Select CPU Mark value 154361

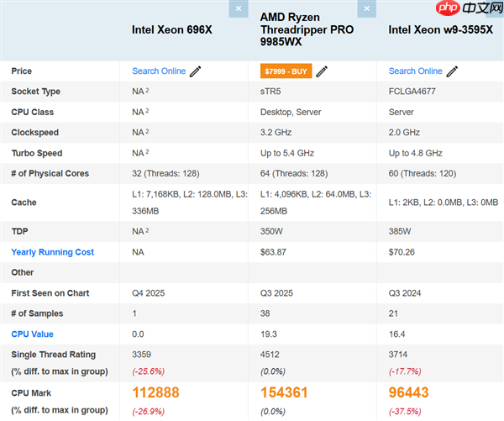284,392
